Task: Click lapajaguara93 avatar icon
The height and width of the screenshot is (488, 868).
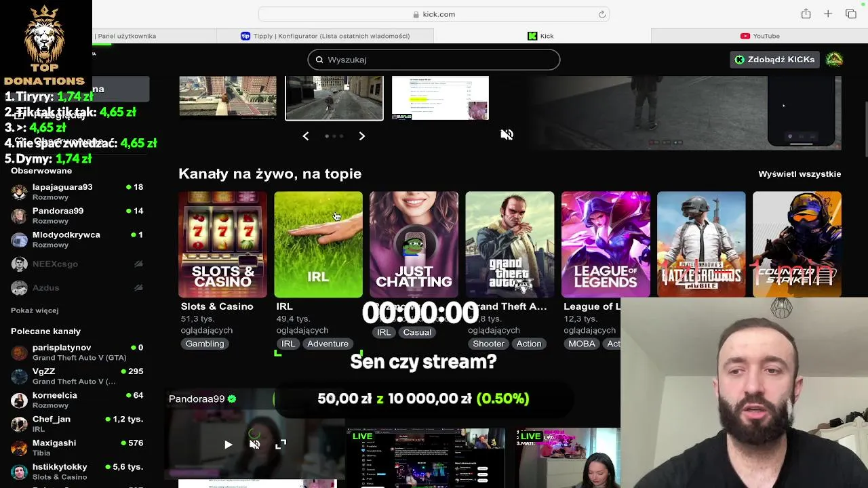Action: pyautogui.click(x=20, y=192)
